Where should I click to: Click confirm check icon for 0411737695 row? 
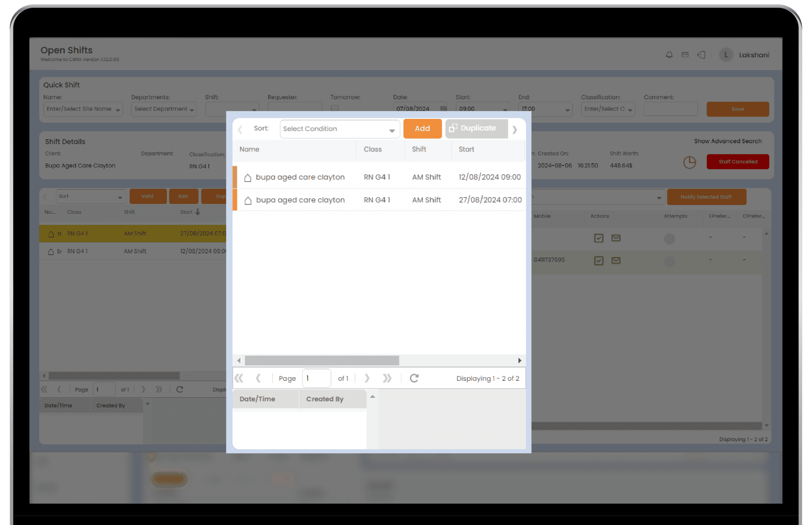pos(598,261)
